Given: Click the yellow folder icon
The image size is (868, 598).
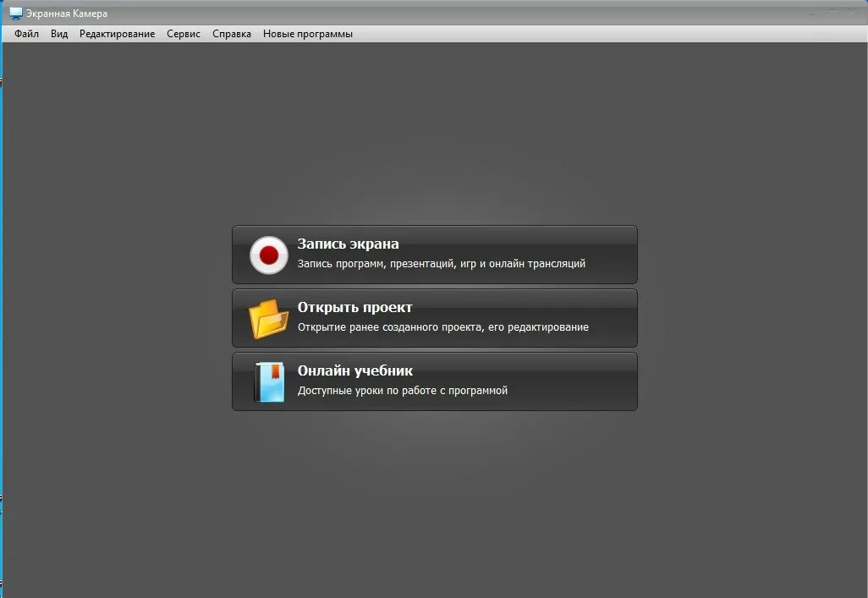Looking at the screenshot, I should pos(268,318).
